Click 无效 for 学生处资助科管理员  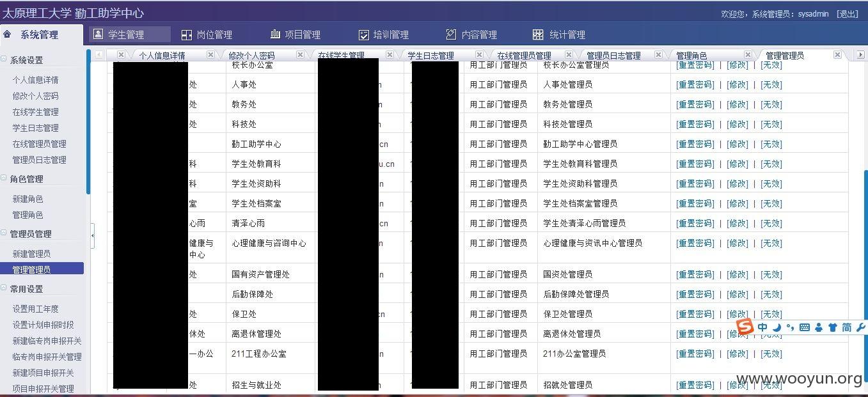tap(771, 183)
